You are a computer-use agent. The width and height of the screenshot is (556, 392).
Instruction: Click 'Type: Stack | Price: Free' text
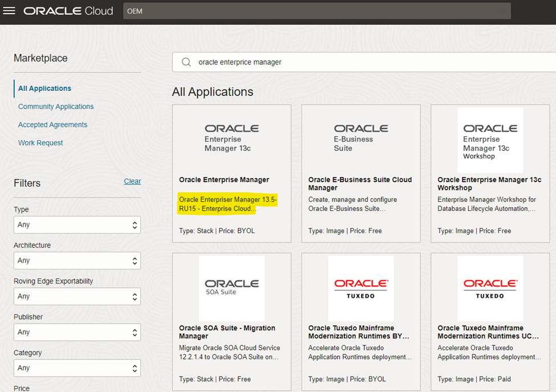click(215, 379)
